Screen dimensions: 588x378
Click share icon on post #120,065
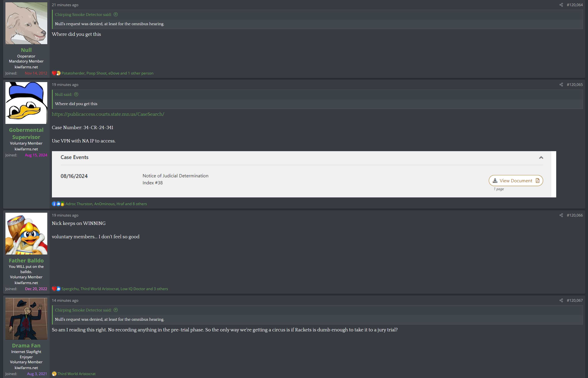pyautogui.click(x=561, y=85)
